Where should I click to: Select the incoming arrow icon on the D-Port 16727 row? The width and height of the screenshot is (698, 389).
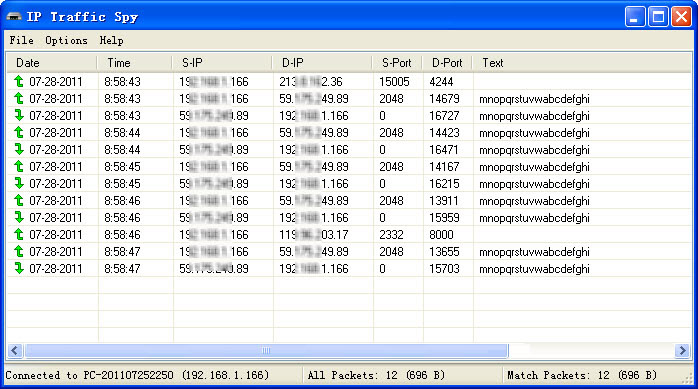(x=19, y=115)
